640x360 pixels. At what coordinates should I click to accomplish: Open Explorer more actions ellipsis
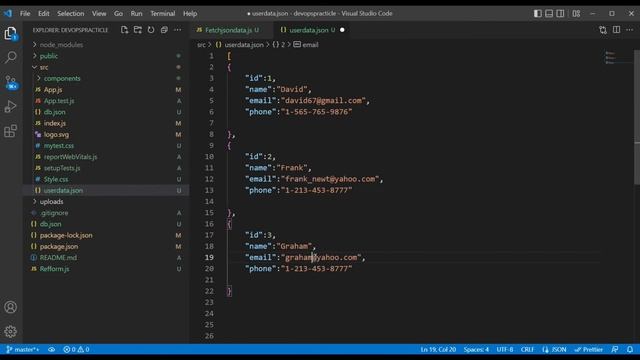[x=178, y=30]
